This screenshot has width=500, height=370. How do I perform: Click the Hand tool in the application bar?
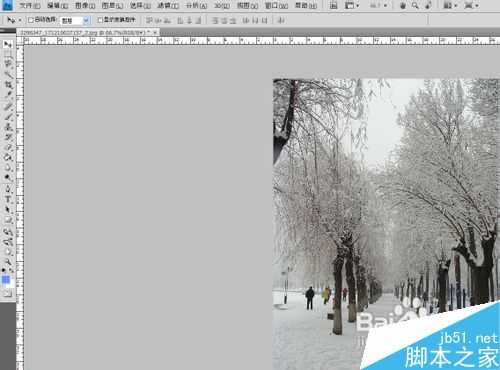click(x=403, y=5)
